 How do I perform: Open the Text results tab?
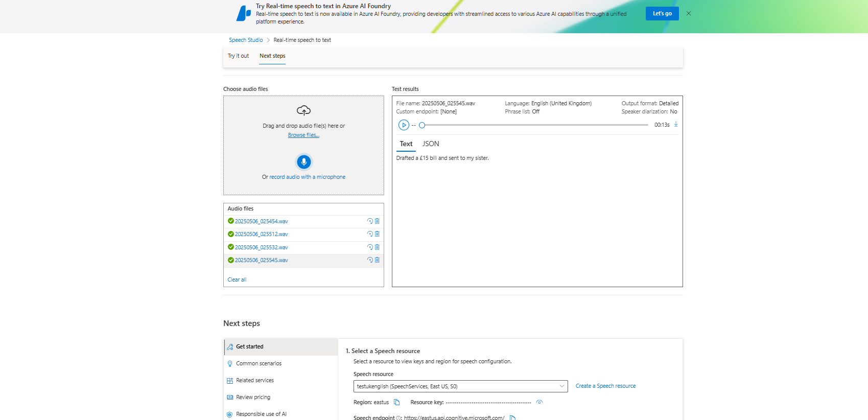tap(406, 144)
